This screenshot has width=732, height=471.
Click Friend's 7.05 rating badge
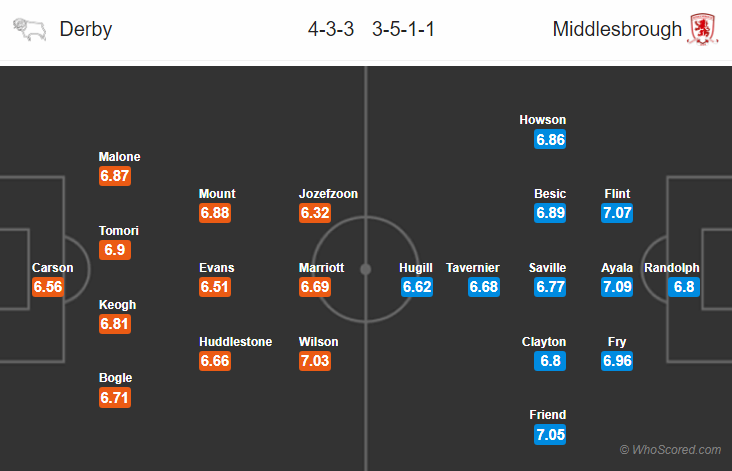click(550, 435)
